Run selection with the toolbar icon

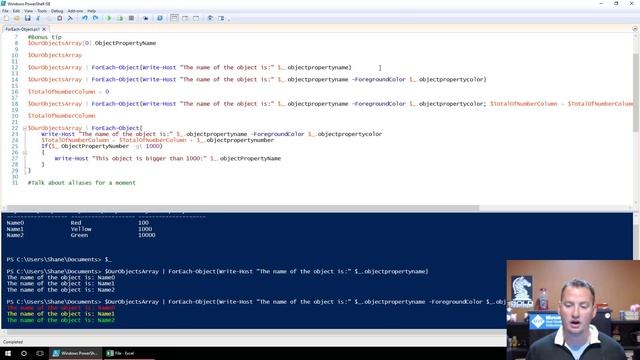click(x=120, y=18)
